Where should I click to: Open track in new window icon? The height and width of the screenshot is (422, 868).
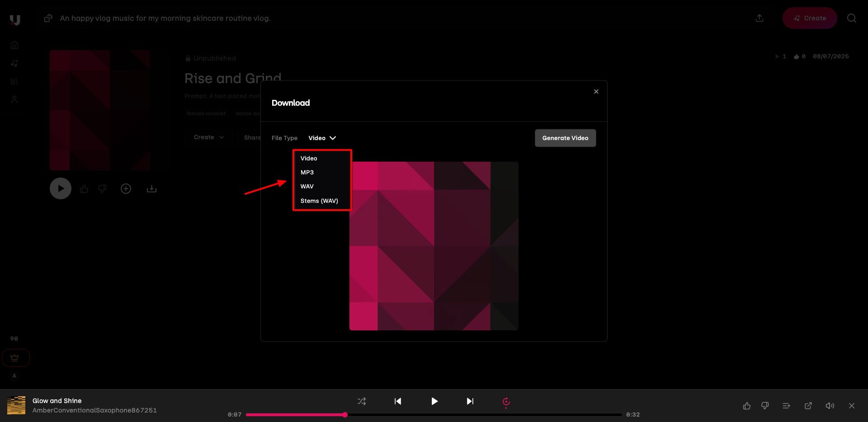tap(808, 406)
